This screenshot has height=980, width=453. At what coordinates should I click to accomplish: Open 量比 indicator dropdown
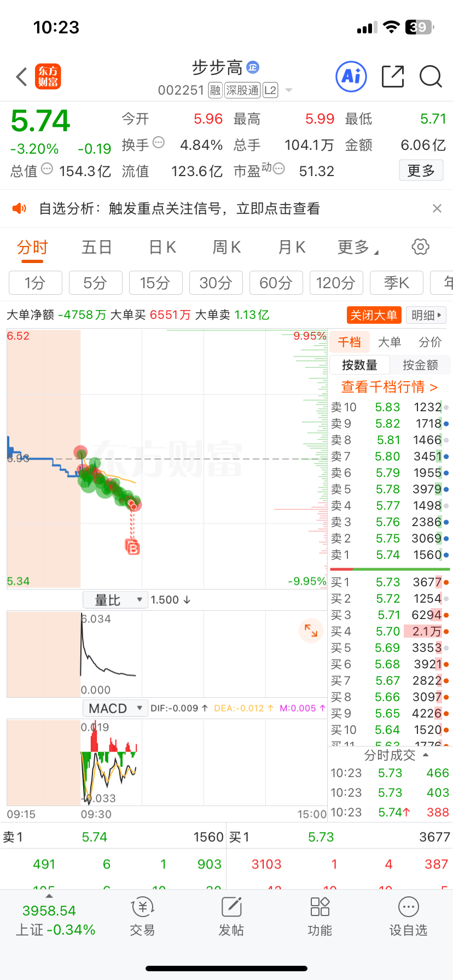(115, 600)
